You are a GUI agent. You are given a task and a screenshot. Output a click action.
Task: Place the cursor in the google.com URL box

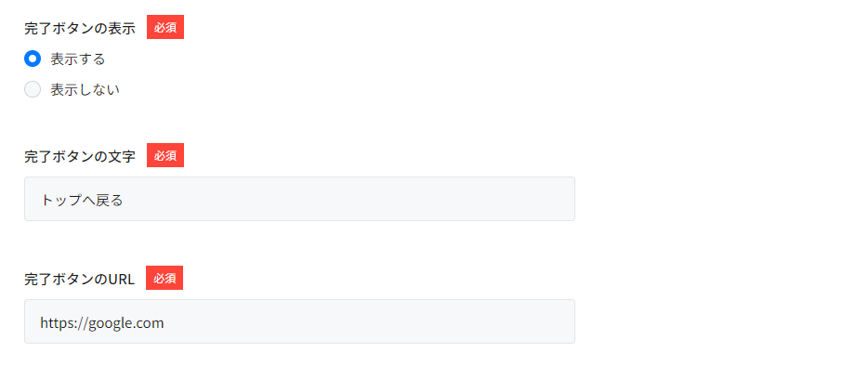299,321
